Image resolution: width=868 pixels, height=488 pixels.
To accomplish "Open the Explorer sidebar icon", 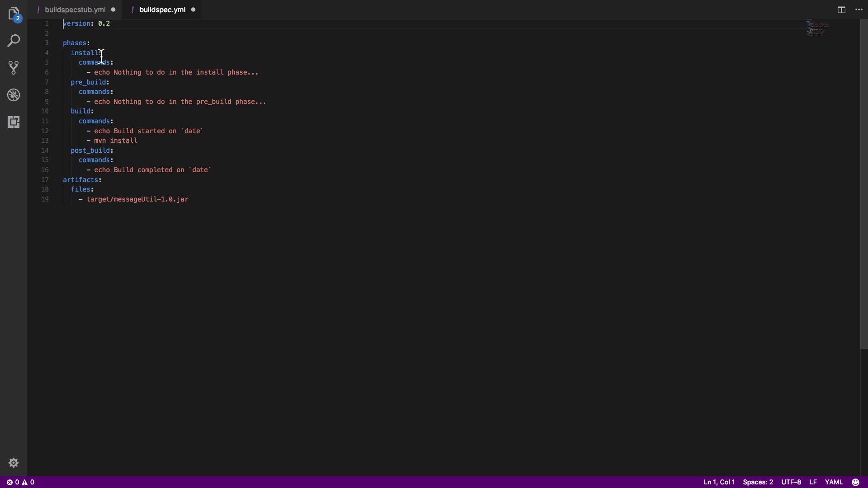I will (x=14, y=14).
